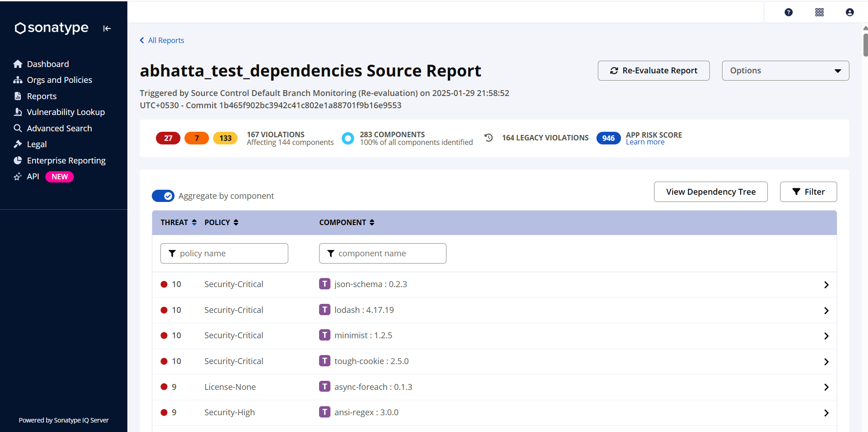The width and height of the screenshot is (868, 432).
Task: Click the 946 app risk score badge
Action: [608, 138]
